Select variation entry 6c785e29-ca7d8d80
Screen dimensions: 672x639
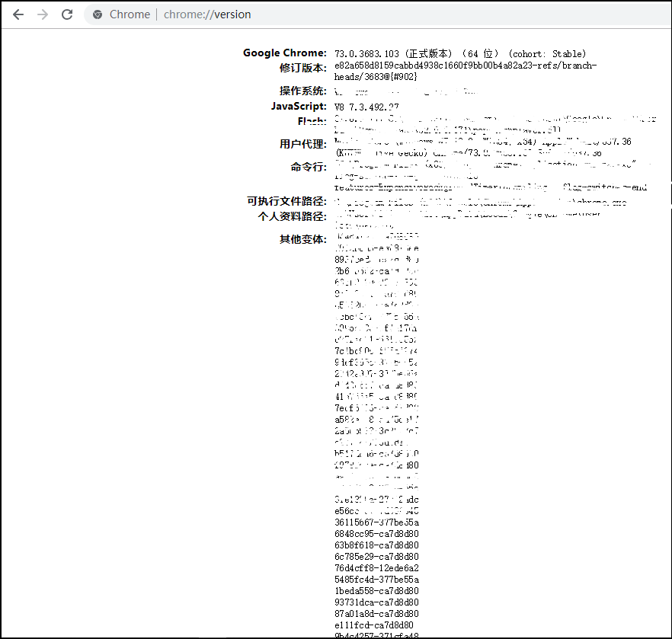point(376,557)
